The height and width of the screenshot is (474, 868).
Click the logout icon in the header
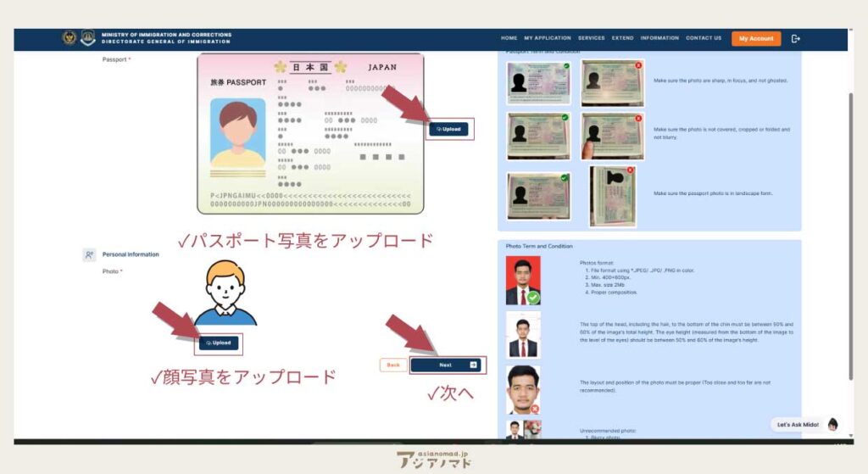coord(795,38)
